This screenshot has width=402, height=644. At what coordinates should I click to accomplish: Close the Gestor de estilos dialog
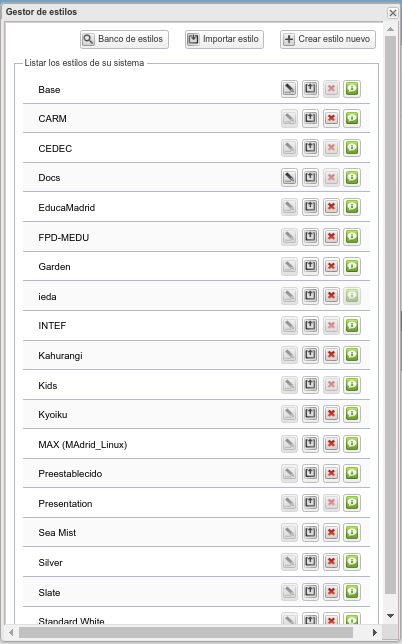pos(393,13)
